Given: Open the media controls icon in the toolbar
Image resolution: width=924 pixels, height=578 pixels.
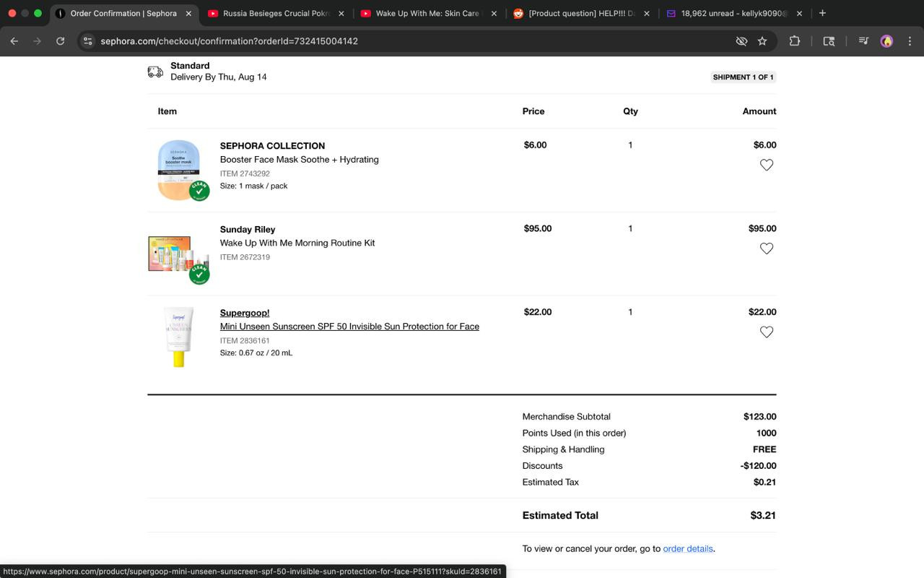Looking at the screenshot, I should [863, 41].
